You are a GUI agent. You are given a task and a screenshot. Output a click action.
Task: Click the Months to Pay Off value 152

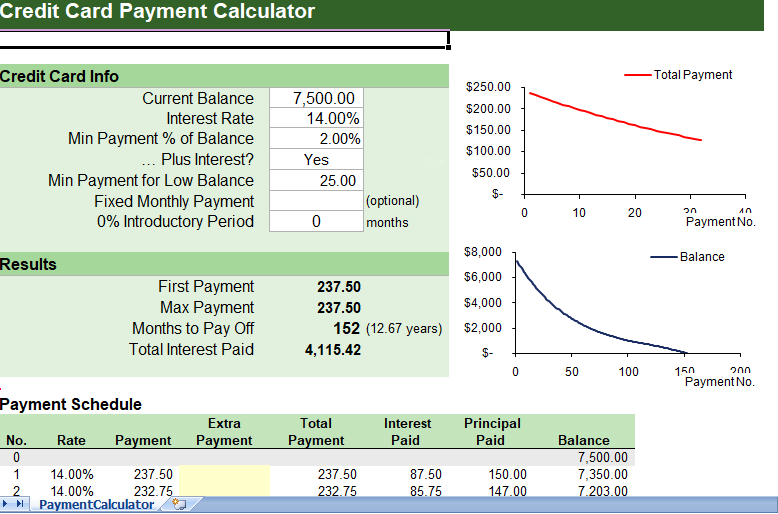[346, 328]
